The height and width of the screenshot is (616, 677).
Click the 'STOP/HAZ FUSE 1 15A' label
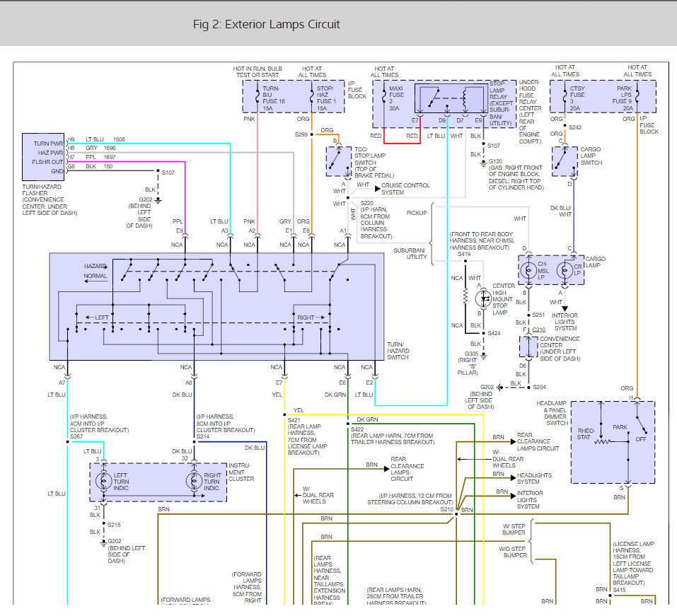(x=325, y=98)
